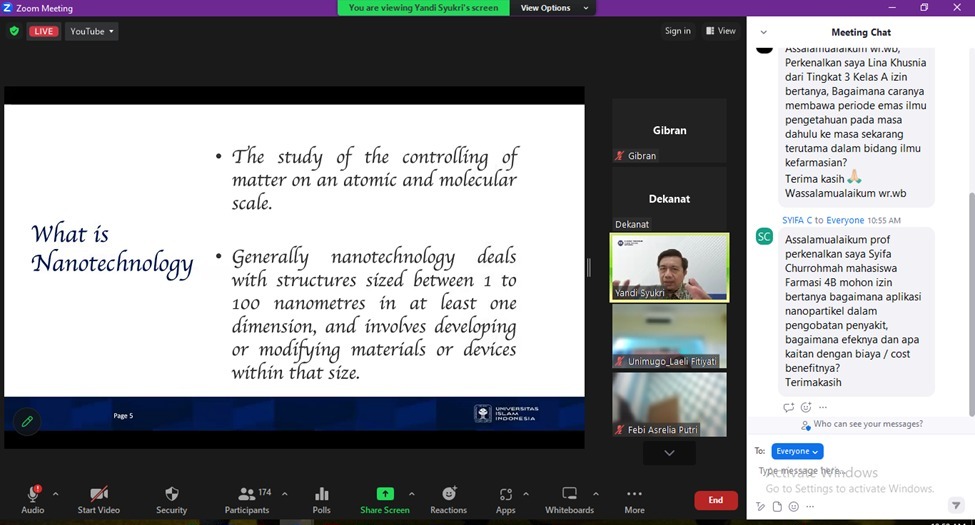Select Yandi Sukri's video tile
The image size is (975, 525).
(x=669, y=267)
